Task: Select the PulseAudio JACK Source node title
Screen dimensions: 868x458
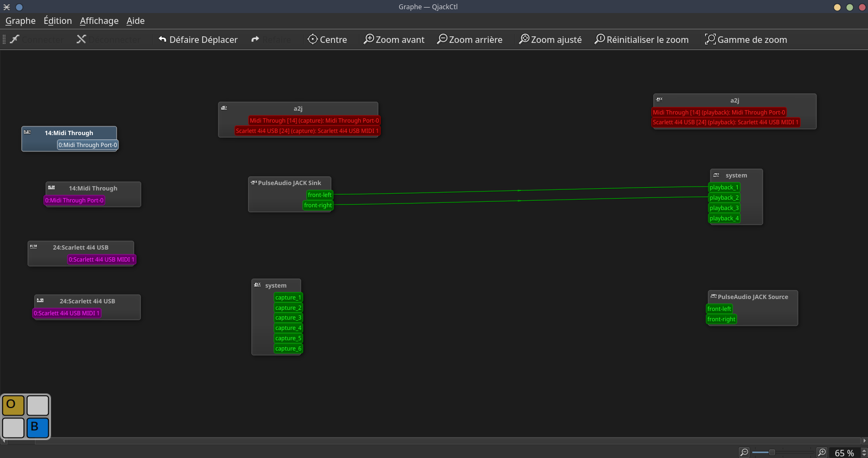Action: click(x=752, y=297)
